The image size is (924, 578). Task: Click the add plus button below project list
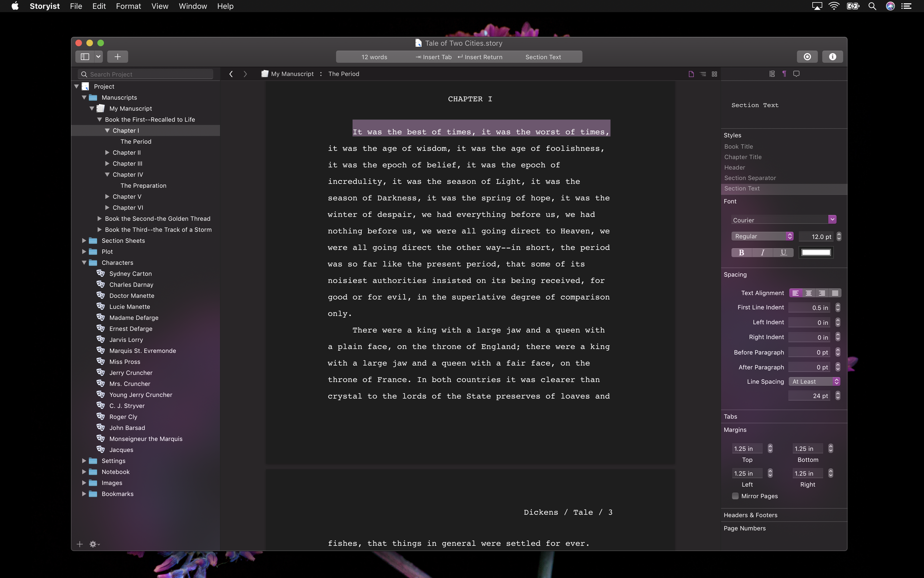pos(80,544)
